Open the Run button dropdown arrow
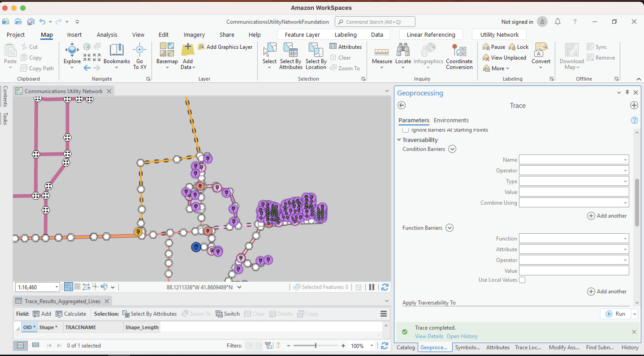The height and width of the screenshot is (356, 644). [x=635, y=314]
